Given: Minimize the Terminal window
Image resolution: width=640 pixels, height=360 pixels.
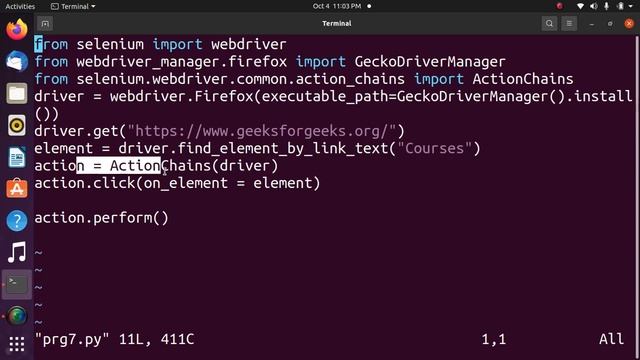Looking at the screenshot, I should pyautogui.click(x=591, y=24).
